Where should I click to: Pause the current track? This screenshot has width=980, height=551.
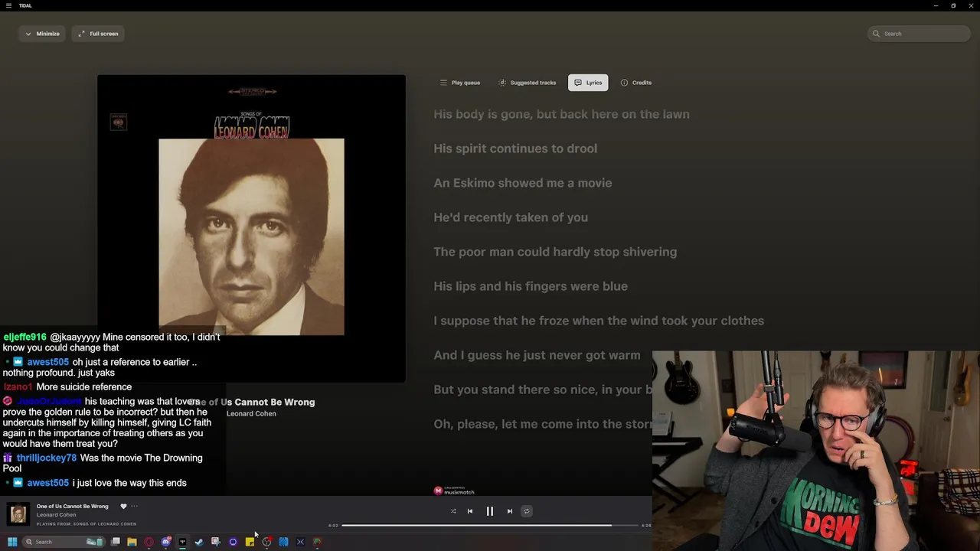tap(490, 511)
